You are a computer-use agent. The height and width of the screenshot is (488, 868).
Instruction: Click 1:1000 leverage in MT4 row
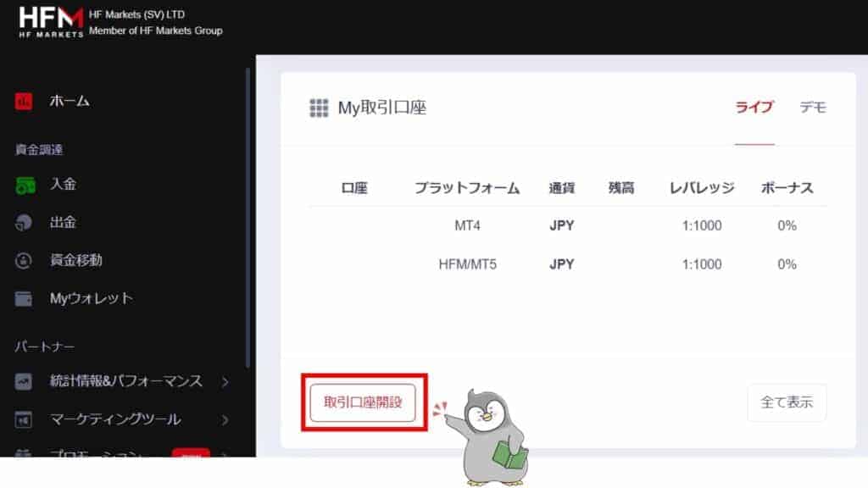click(x=702, y=225)
